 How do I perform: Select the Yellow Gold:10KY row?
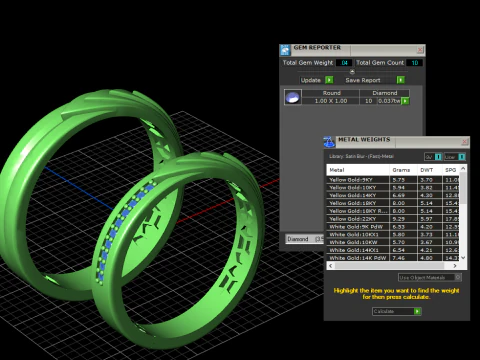[393, 188]
